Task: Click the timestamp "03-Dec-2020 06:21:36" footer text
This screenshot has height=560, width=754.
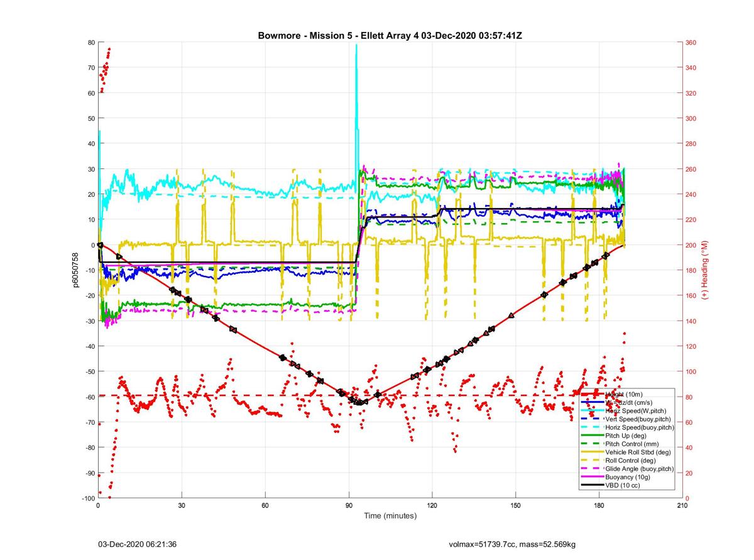Action: 138,544
